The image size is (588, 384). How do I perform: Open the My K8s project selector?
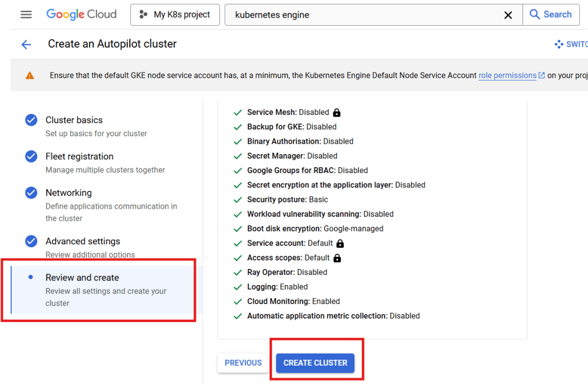coord(175,14)
